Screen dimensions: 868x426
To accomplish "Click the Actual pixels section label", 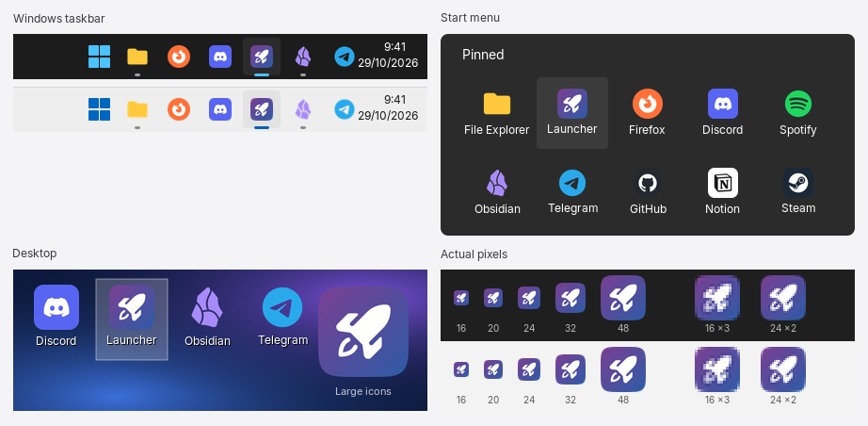I will click(474, 254).
